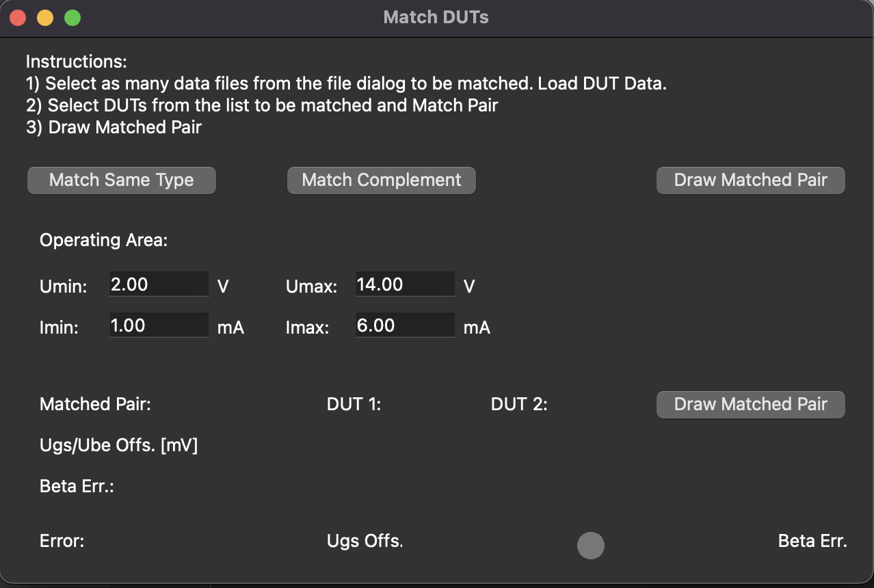The image size is (874, 588).
Task: Click the Match Same Type button
Action: tap(122, 181)
